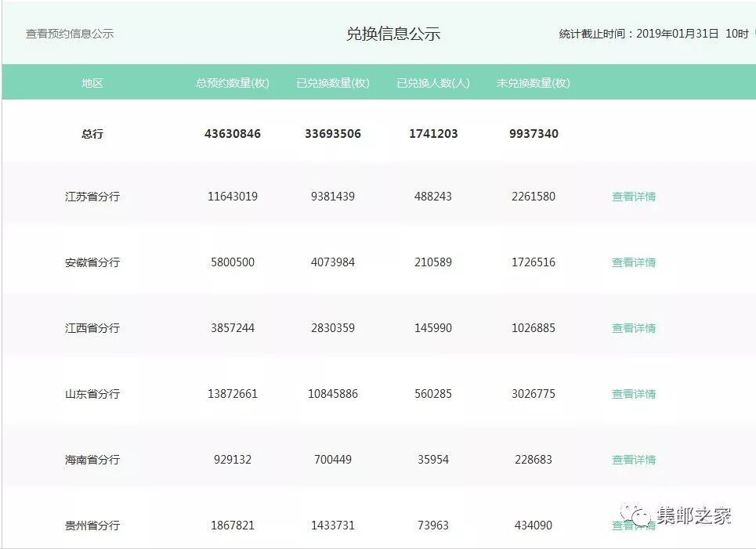This screenshot has height=549, width=756.
Task: Click the 总预约数量(枚) column header
Action: 233,83
